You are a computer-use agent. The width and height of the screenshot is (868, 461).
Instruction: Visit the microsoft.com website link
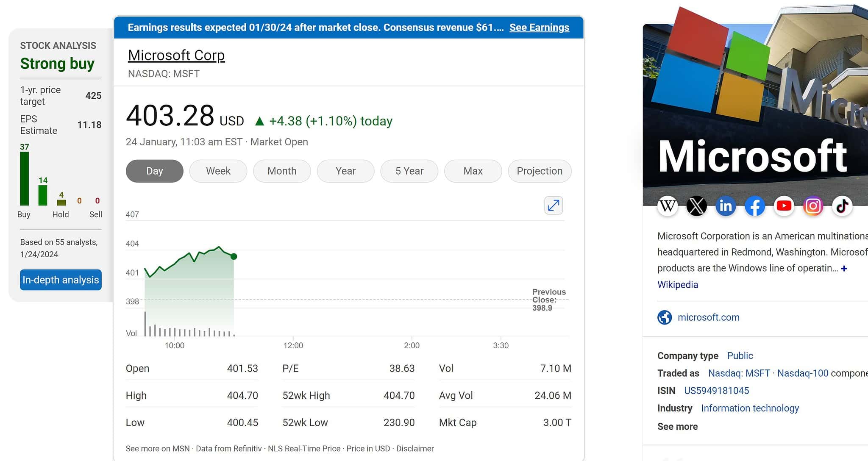(709, 317)
